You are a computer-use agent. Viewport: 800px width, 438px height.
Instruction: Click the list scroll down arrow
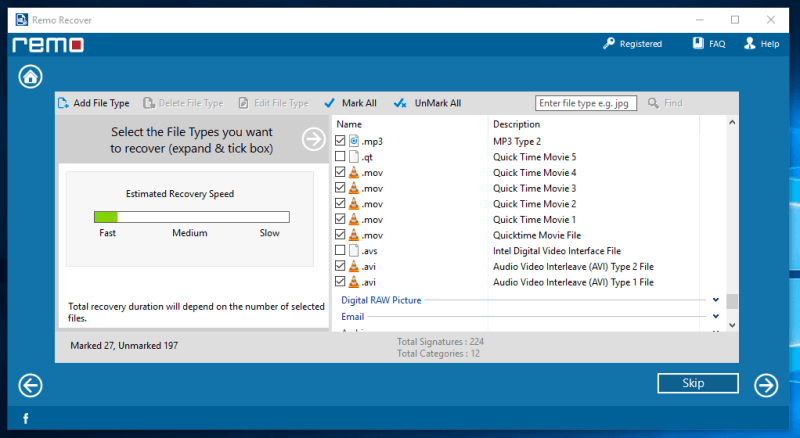click(x=732, y=325)
